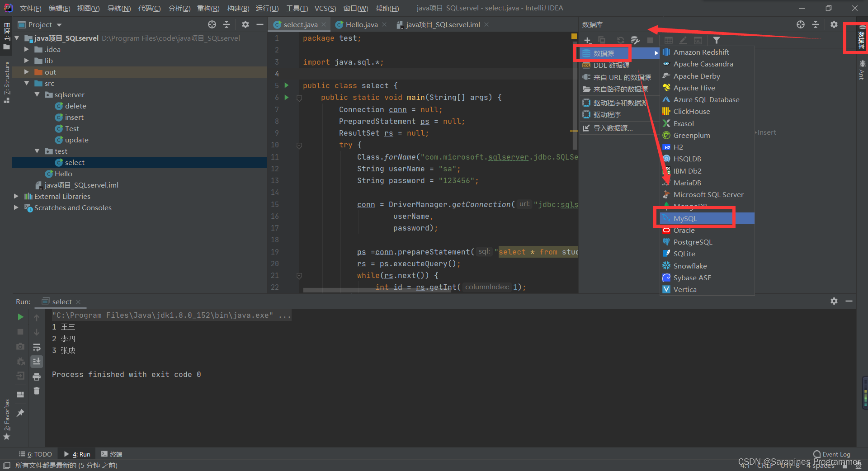Toggle the Ant side panel
The height and width of the screenshot is (471, 868).
[862, 69]
